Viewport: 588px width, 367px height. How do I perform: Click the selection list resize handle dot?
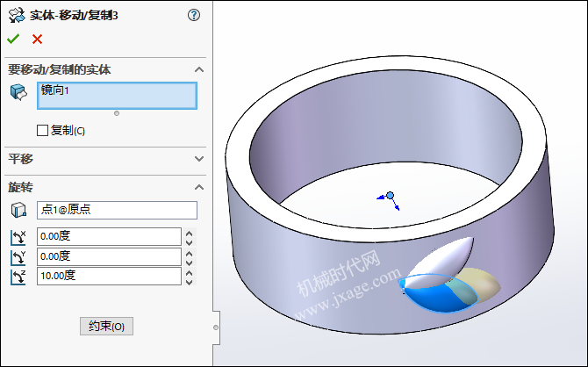point(117,113)
